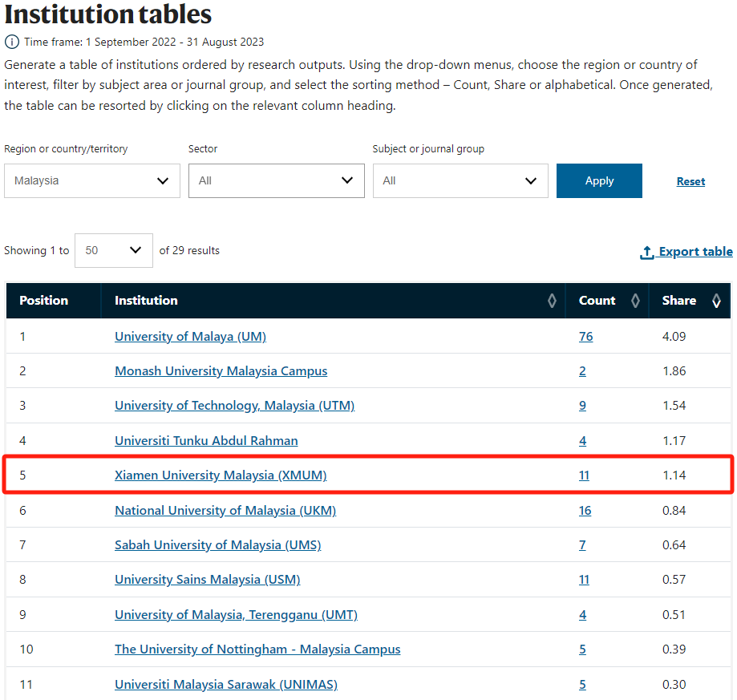This screenshot has height=700, width=737.
Task: Open Universiti Tunku Abdul Rahman link
Action: click(x=206, y=441)
